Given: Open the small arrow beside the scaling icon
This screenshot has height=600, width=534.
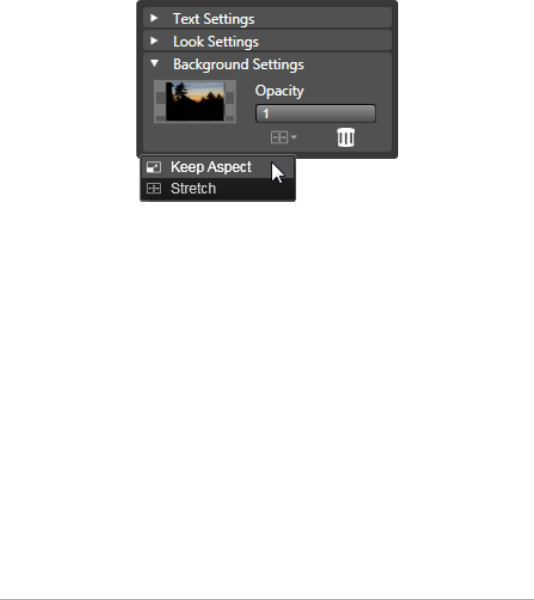Looking at the screenshot, I should [x=294, y=137].
